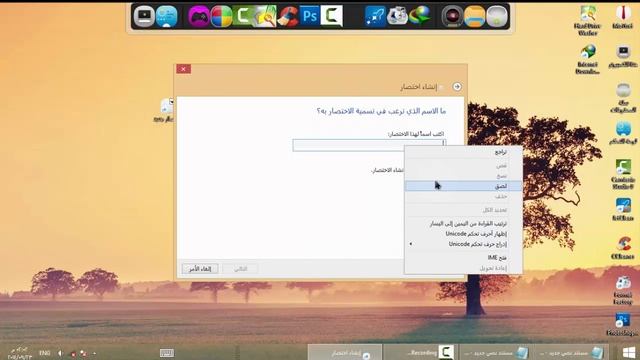Launch CCleaner from the dock
The width and height of the screenshot is (640, 360).
point(287,17)
